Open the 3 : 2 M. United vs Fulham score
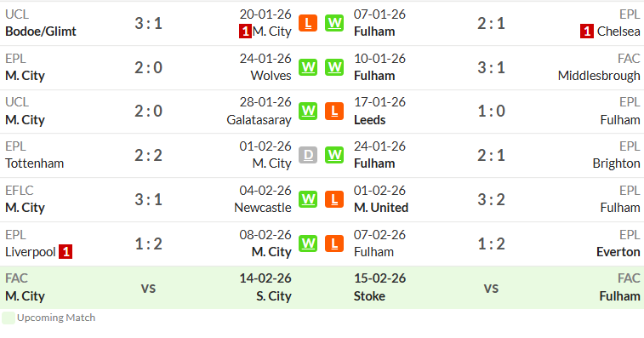 click(x=491, y=199)
